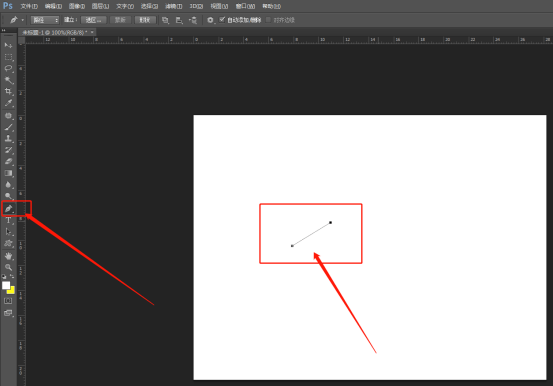This screenshot has width=553, height=386.
Task: Open the 路径 tool mode dropdown
Action: (x=45, y=20)
